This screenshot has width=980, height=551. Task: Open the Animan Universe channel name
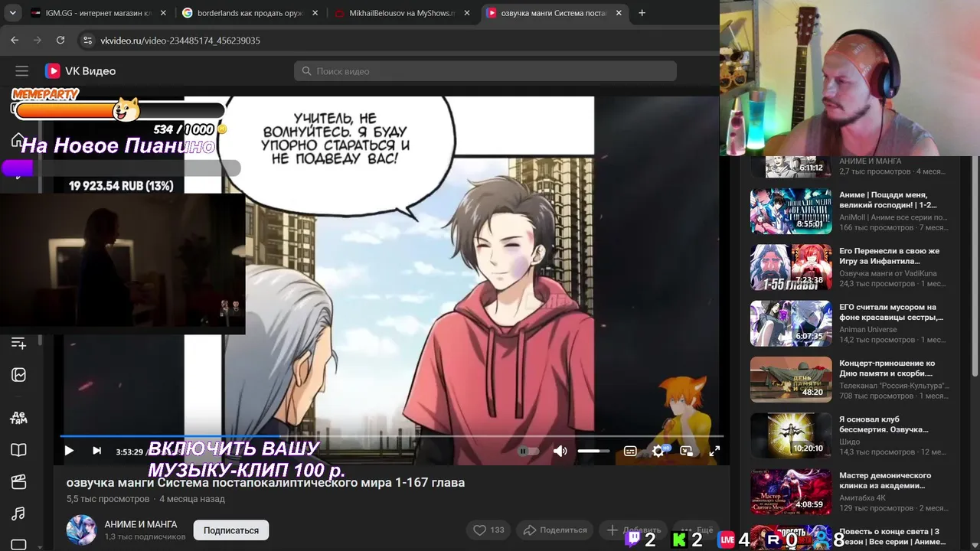[x=868, y=330]
